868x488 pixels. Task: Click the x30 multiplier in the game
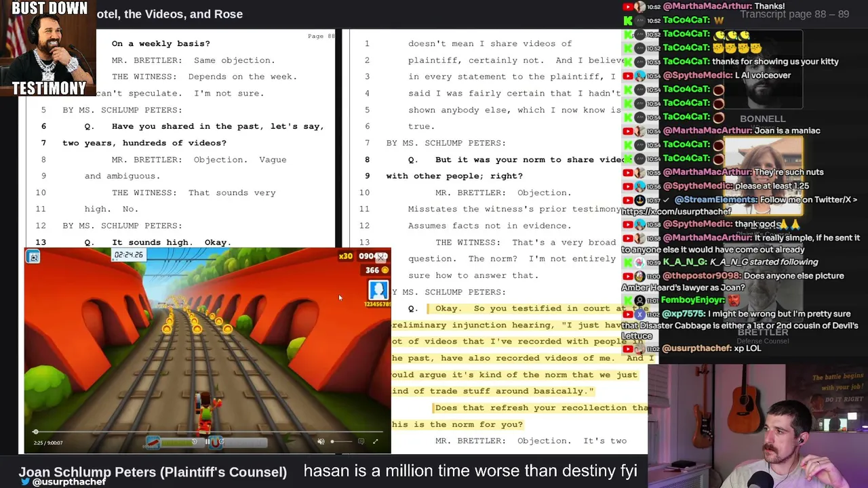(346, 256)
